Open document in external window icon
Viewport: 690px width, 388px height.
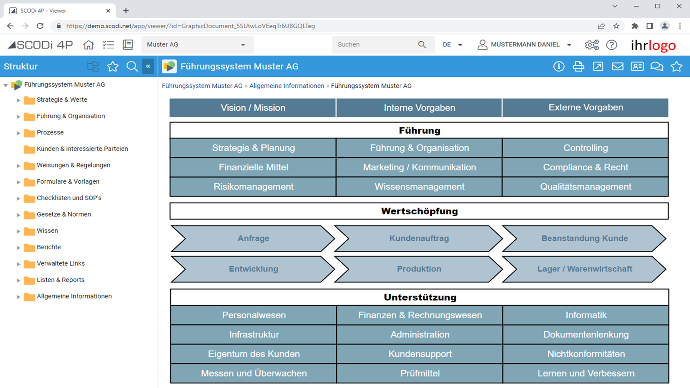pos(598,66)
